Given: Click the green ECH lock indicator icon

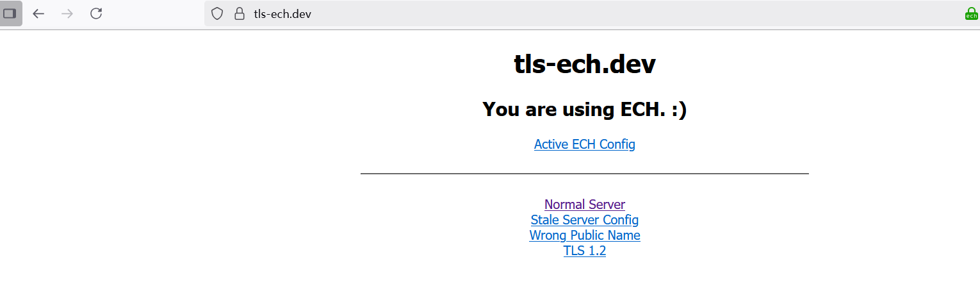Looking at the screenshot, I should [972, 13].
